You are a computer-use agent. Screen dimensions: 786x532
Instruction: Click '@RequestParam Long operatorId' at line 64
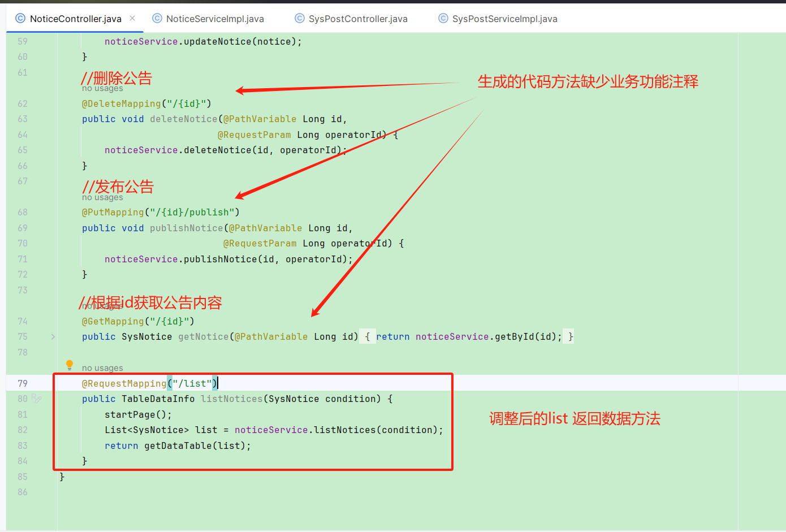tap(300, 135)
